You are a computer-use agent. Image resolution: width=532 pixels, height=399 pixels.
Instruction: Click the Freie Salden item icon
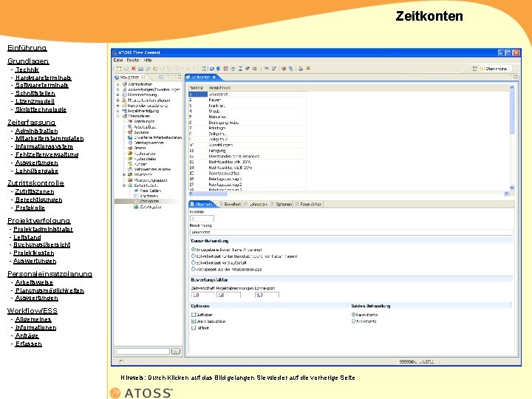tap(136, 191)
